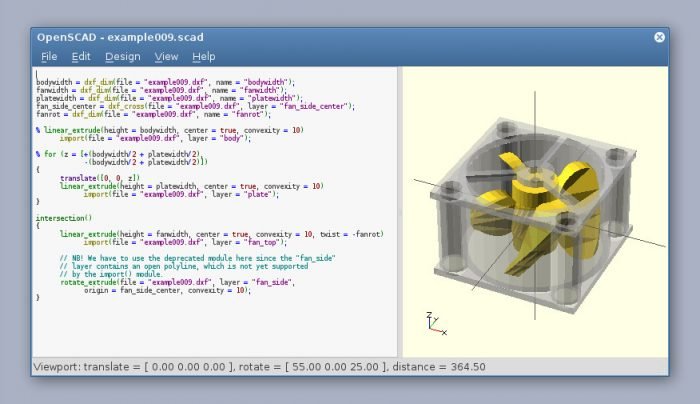Click the 'linear_extrude(height = platewidth' code line
The width and height of the screenshot is (700, 404).
click(x=192, y=186)
